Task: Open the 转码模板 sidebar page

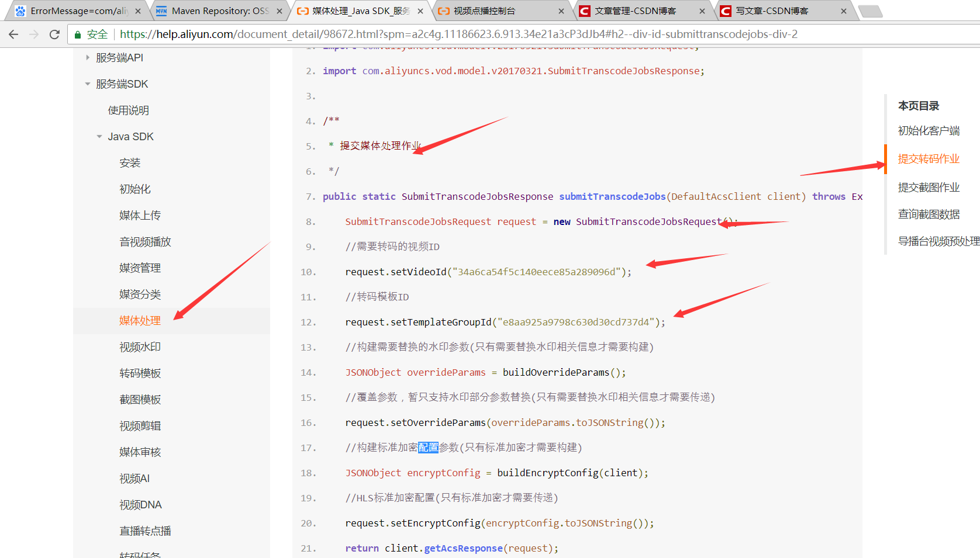Action: (x=140, y=373)
